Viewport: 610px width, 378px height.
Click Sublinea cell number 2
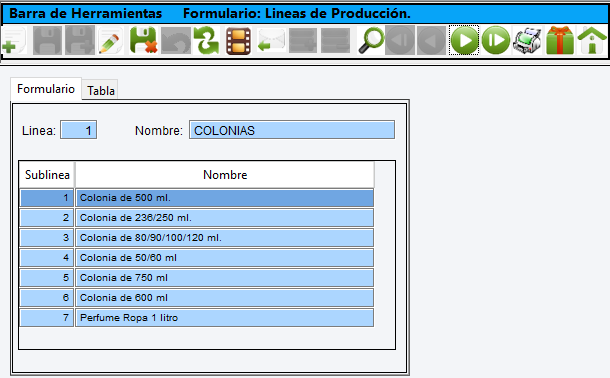click(x=47, y=218)
